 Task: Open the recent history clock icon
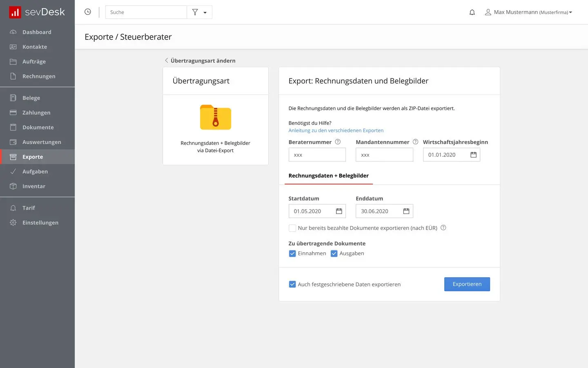point(88,12)
